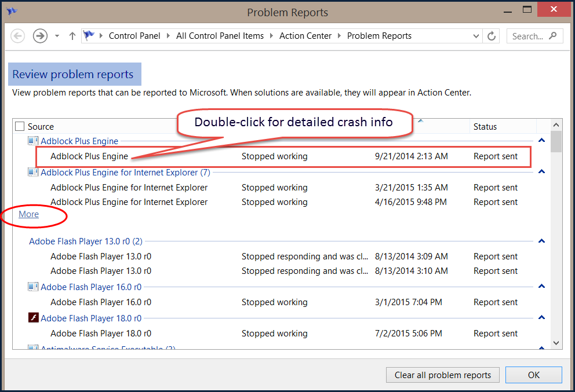
Task: Select the 3/21/2015 1:35 AM Adblock report
Action: (x=284, y=188)
